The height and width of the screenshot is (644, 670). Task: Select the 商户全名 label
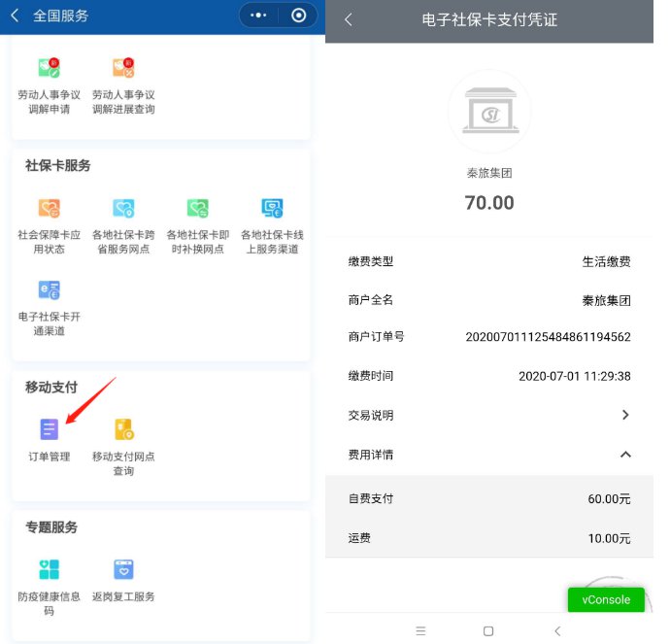pyautogui.click(x=371, y=300)
